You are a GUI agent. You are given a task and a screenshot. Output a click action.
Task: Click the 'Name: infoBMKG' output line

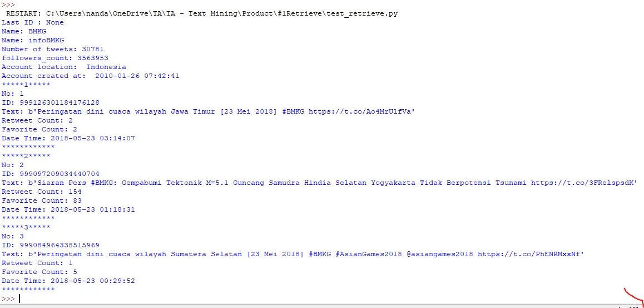click(33, 40)
